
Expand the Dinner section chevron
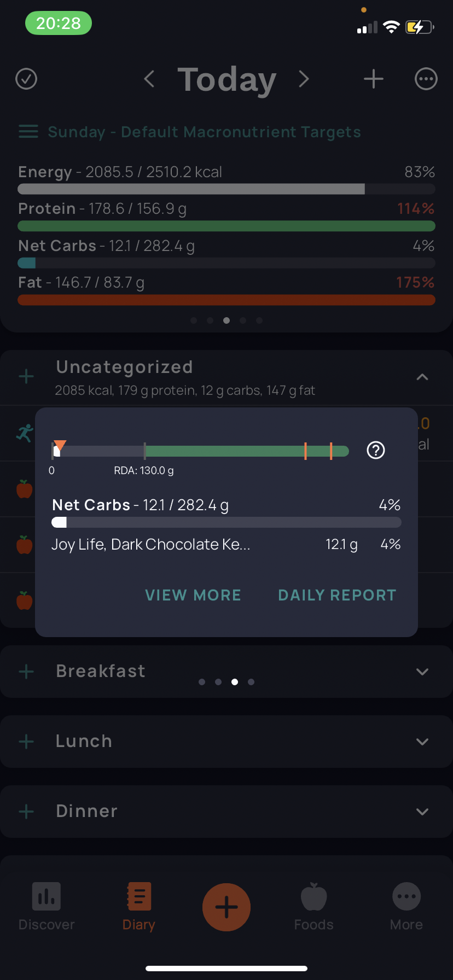(422, 812)
